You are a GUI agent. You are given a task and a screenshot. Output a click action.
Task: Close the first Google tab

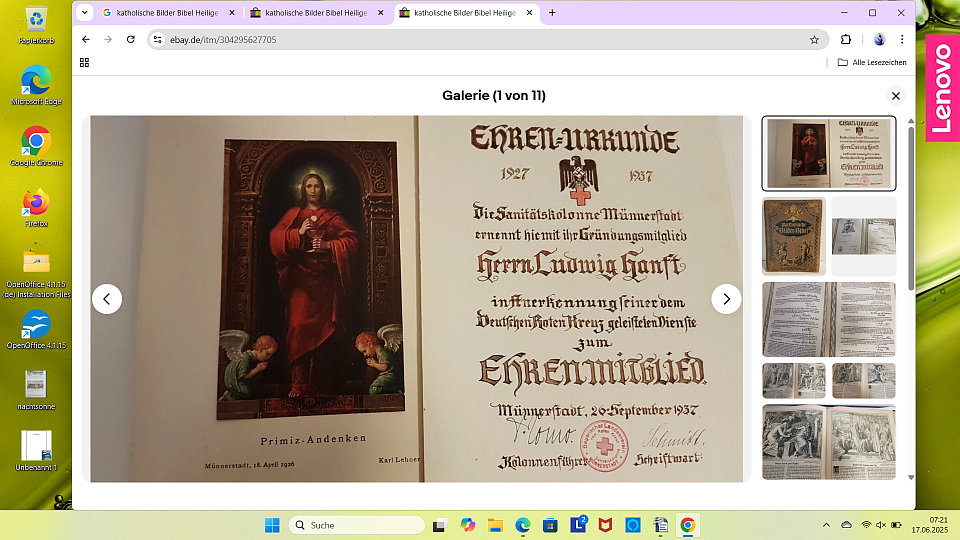(x=232, y=12)
